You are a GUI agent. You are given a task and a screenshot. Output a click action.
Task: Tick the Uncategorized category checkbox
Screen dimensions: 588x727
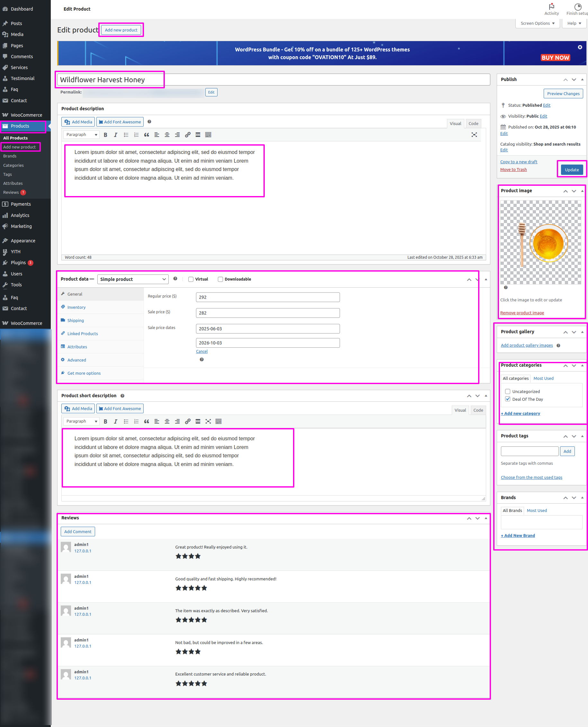point(507,391)
